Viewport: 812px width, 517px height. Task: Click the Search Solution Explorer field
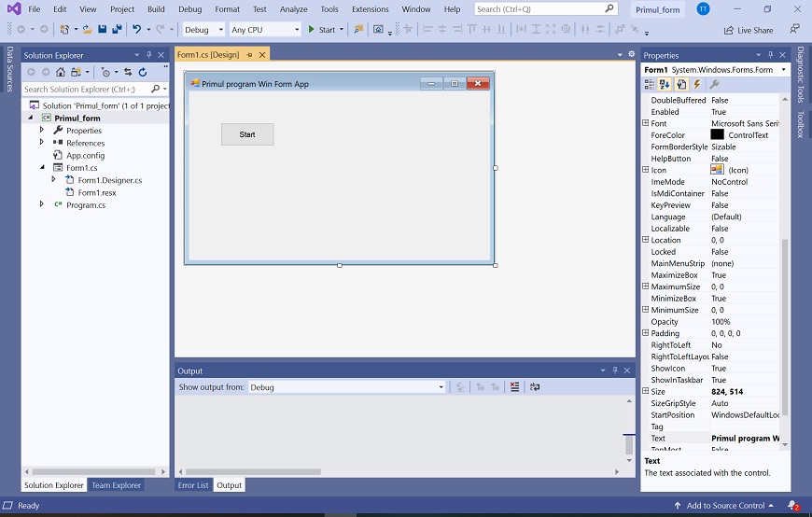(86, 90)
